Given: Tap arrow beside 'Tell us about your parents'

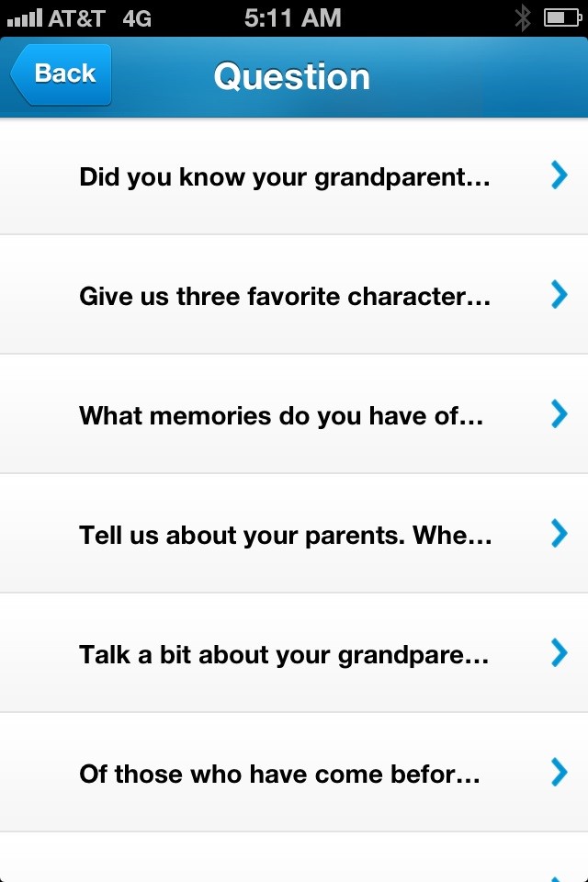Looking at the screenshot, I should point(558,533).
